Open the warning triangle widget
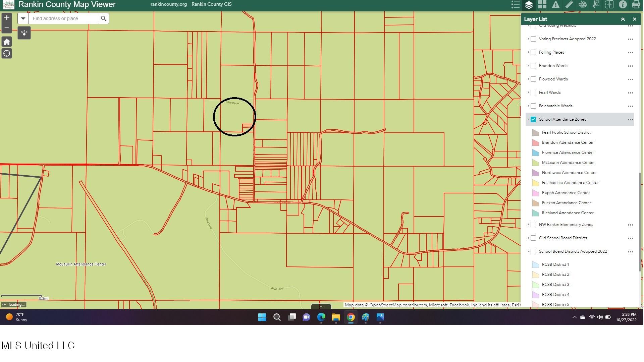The image size is (644, 362). [556, 5]
